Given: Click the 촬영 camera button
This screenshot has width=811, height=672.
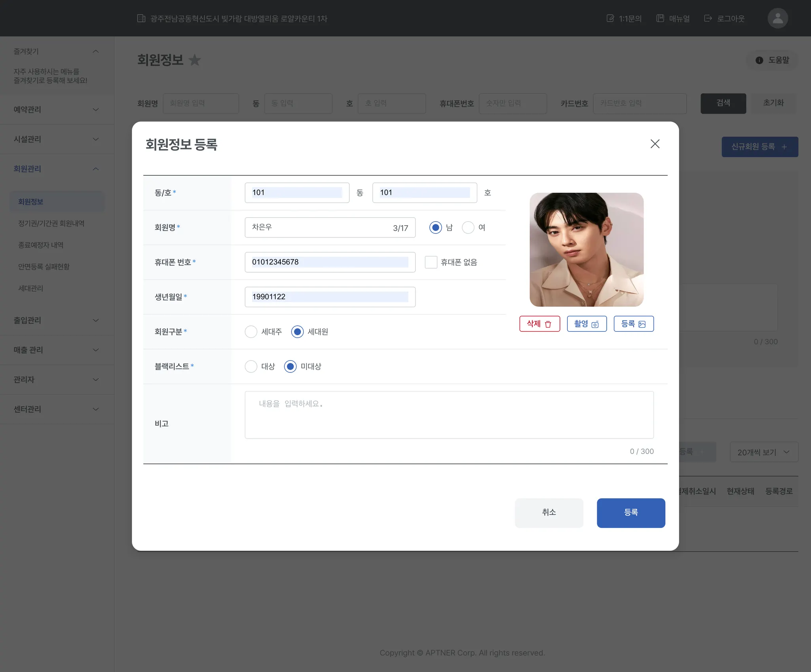Looking at the screenshot, I should coord(586,324).
